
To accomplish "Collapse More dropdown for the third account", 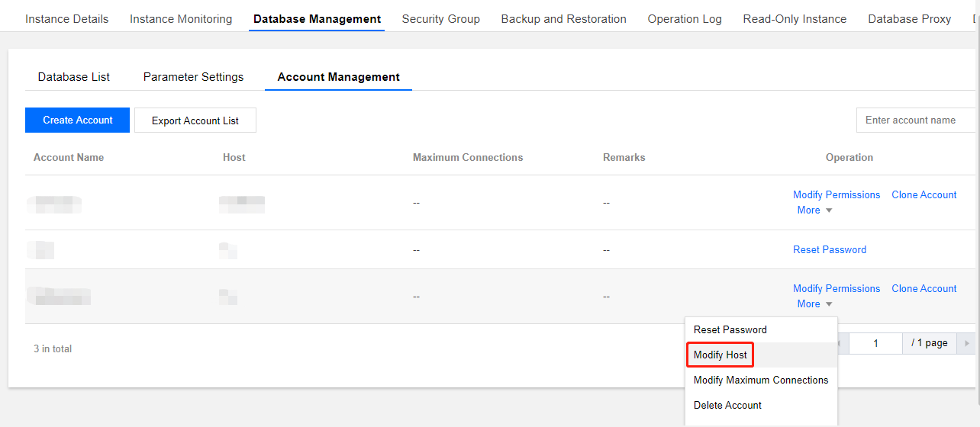I will [814, 304].
